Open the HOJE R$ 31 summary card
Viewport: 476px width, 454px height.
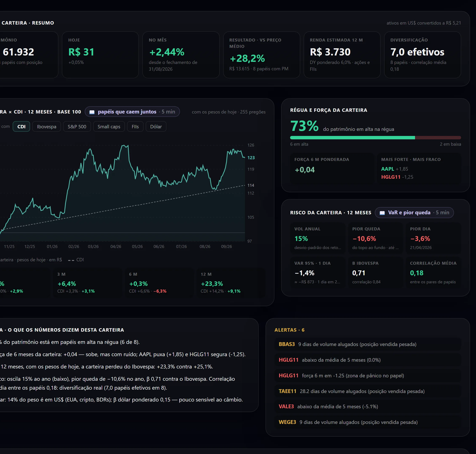[x=100, y=55]
